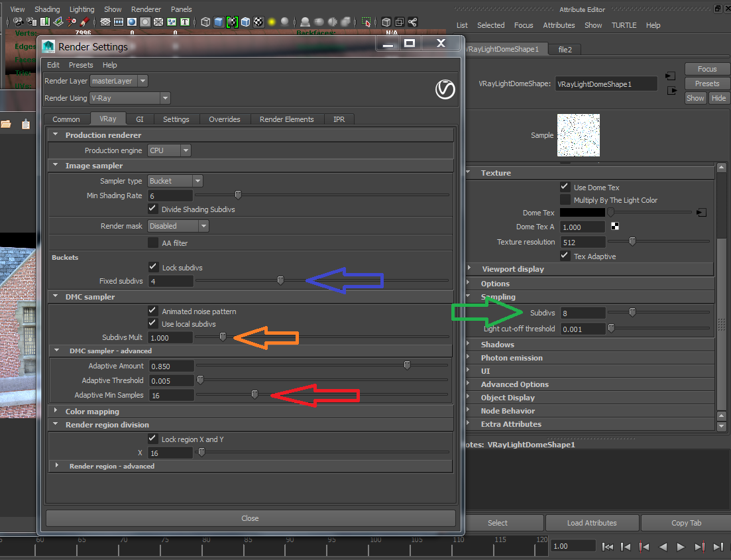Click the V-Ray logo icon in Render Settings
Viewport: 731px width, 560px height.
(445, 89)
